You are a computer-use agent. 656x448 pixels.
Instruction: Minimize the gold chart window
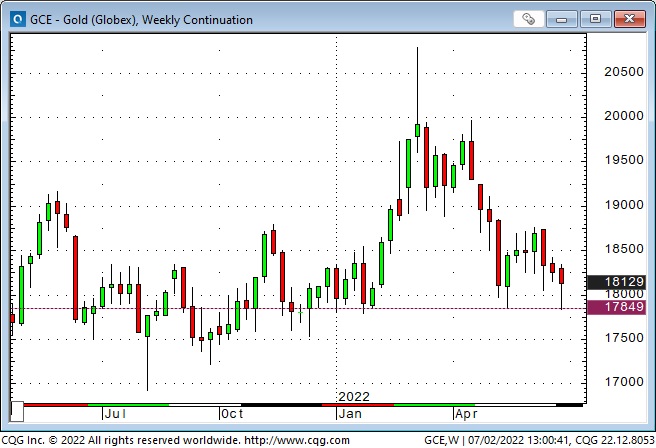click(561, 19)
